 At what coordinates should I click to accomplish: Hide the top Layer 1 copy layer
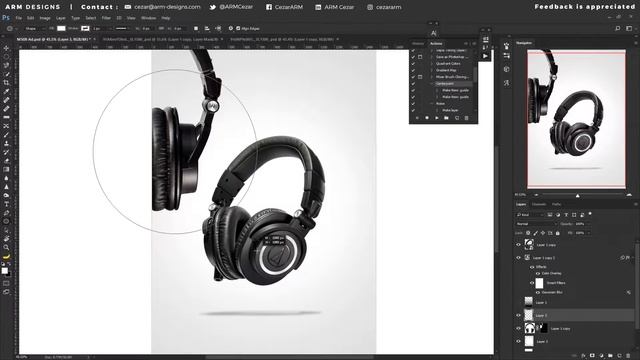[x=519, y=245]
